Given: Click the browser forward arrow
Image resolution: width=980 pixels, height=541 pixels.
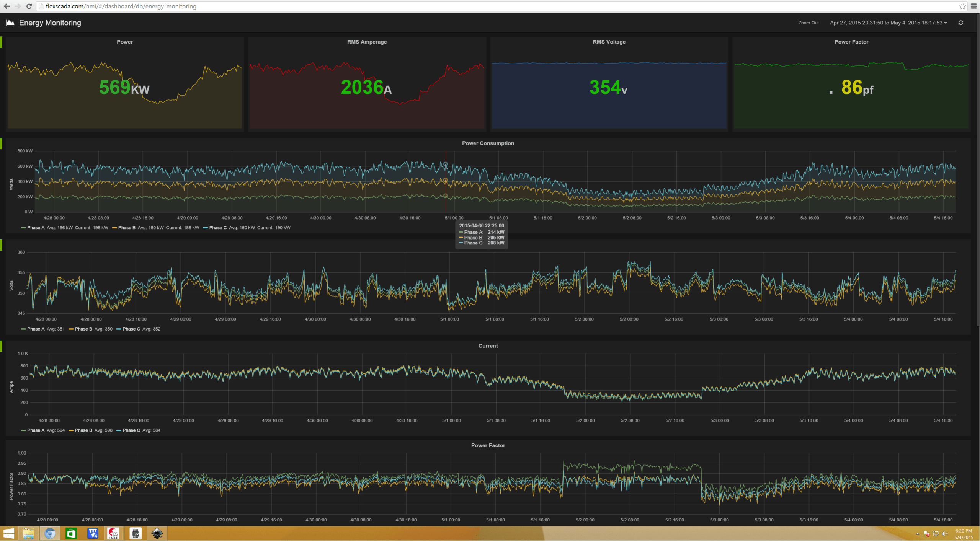Looking at the screenshot, I should (x=18, y=6).
